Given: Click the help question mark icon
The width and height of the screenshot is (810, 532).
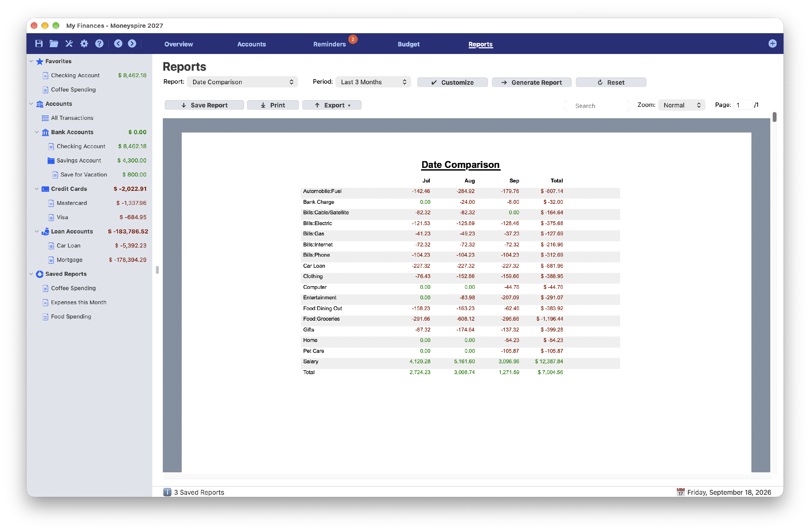Looking at the screenshot, I should [x=99, y=43].
